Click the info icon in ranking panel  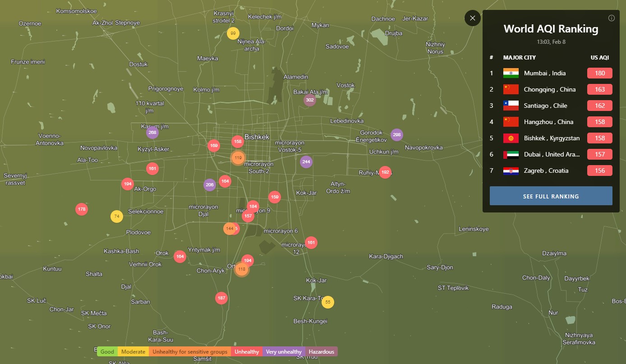612,18
